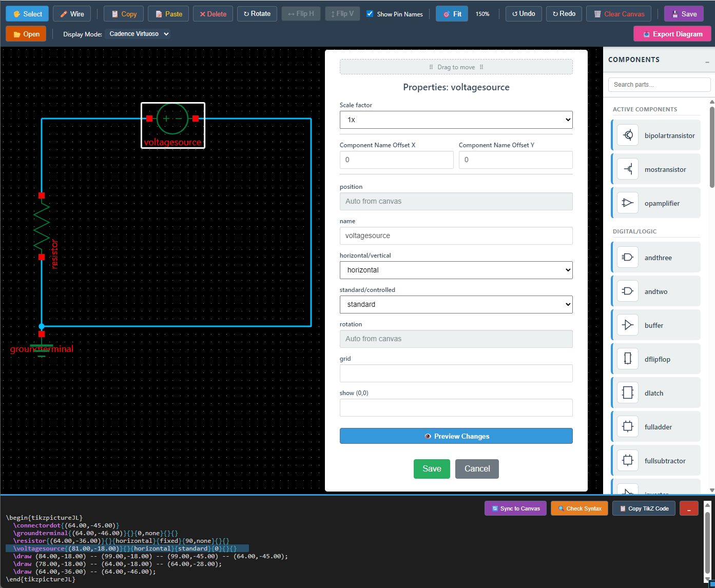715x588 pixels.
Task: Open the Scale factor dropdown
Action: pos(456,120)
